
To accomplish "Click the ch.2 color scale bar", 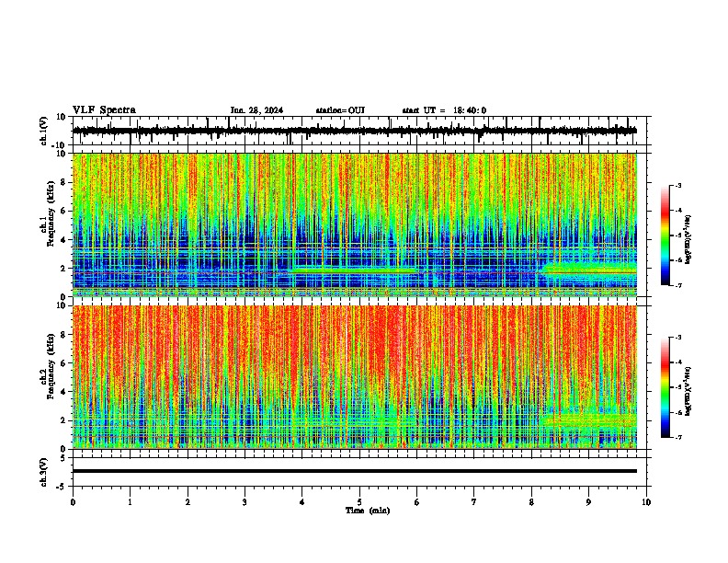I will (665, 387).
